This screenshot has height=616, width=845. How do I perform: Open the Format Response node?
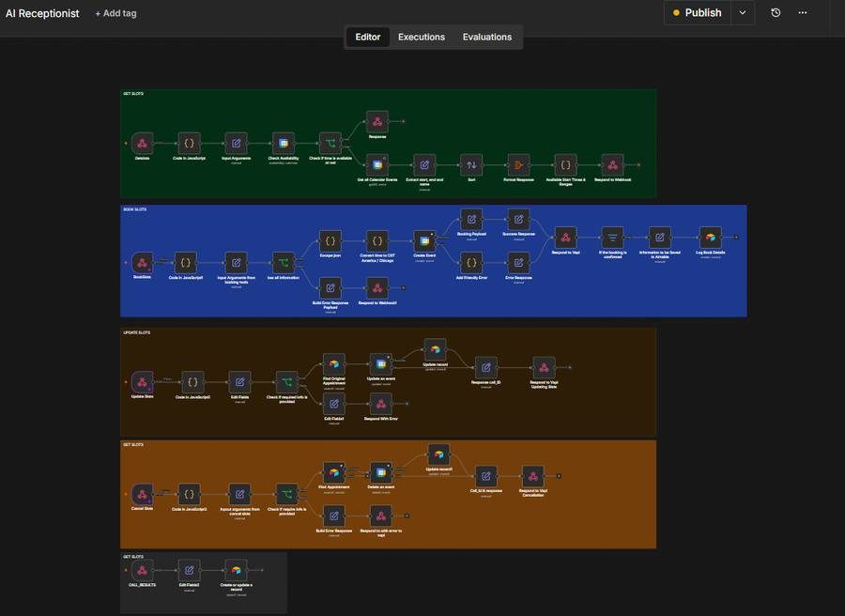point(518,165)
